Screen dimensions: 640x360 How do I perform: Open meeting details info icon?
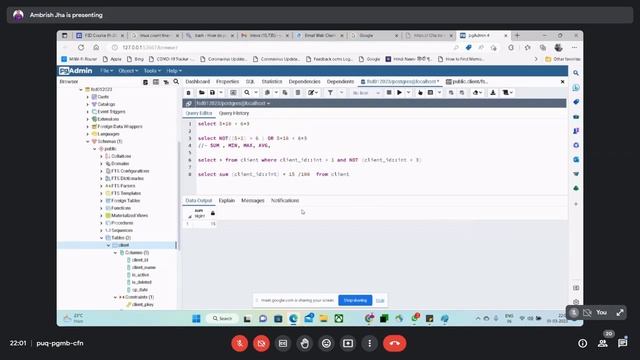[582, 343]
